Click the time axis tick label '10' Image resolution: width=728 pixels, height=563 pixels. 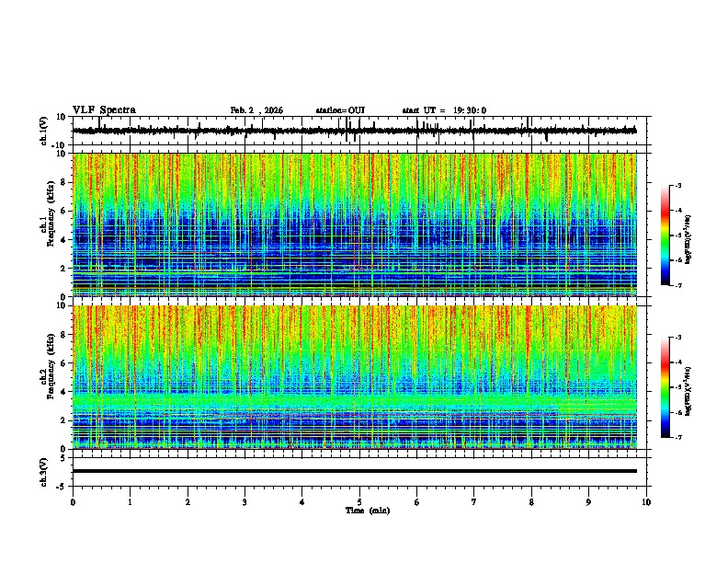coord(646,502)
